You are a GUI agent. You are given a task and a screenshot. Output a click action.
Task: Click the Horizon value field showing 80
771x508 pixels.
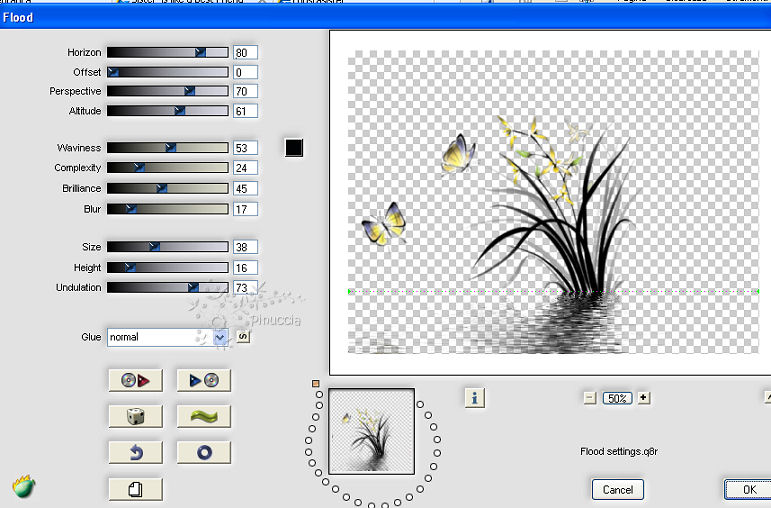(245, 53)
